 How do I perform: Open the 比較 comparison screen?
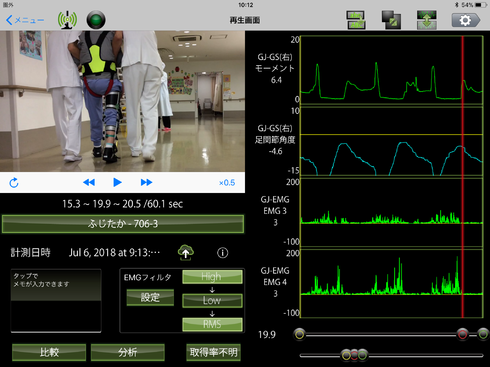(x=49, y=352)
